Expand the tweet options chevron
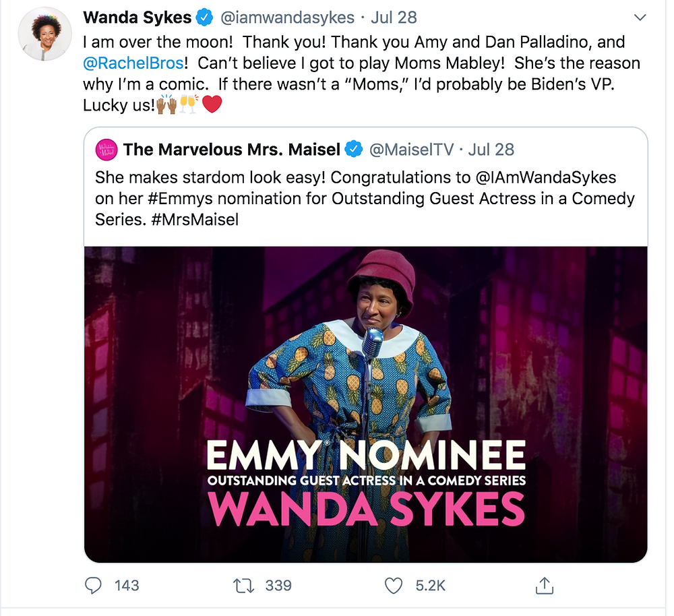 pos(640,18)
